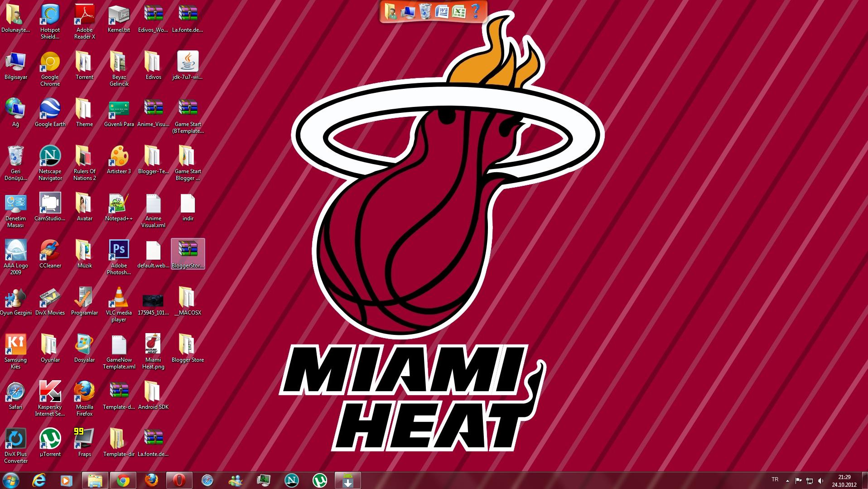Select the Mozilla Firefox desktop shortcut
868x489 pixels.
[85, 399]
